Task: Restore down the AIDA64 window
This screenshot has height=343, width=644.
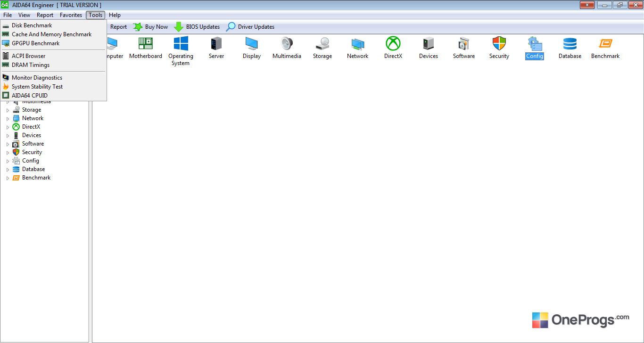Action: (619, 5)
